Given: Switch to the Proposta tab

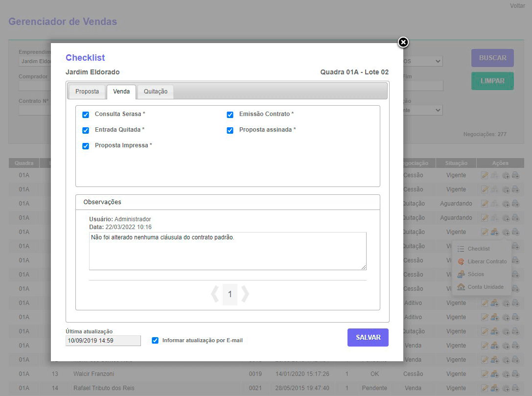Looking at the screenshot, I should [87, 92].
